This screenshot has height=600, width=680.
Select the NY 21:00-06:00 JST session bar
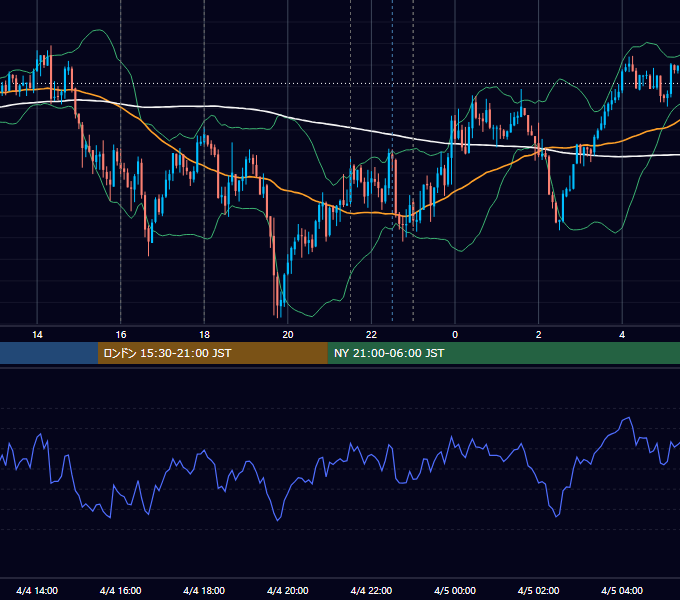coord(503,353)
